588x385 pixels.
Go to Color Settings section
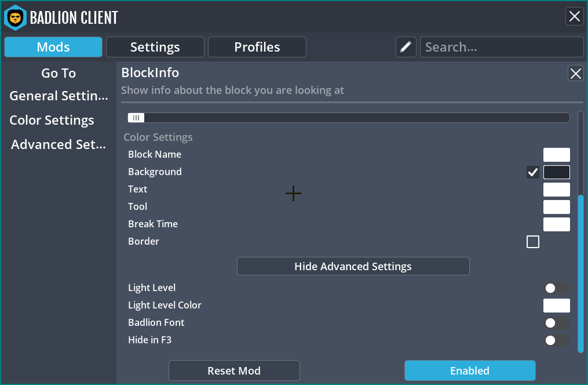(52, 120)
